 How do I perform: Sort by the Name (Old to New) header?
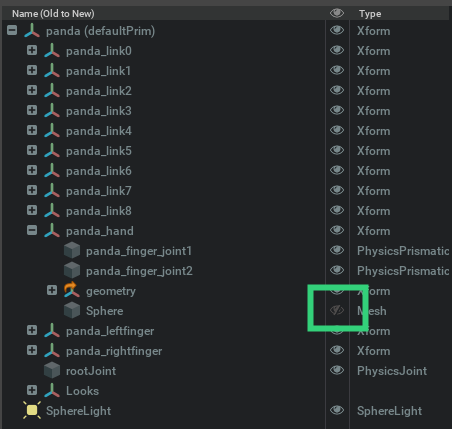(53, 14)
